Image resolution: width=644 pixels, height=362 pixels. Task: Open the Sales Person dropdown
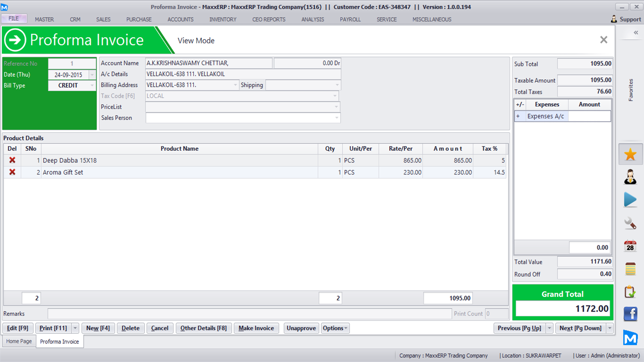pyautogui.click(x=336, y=118)
